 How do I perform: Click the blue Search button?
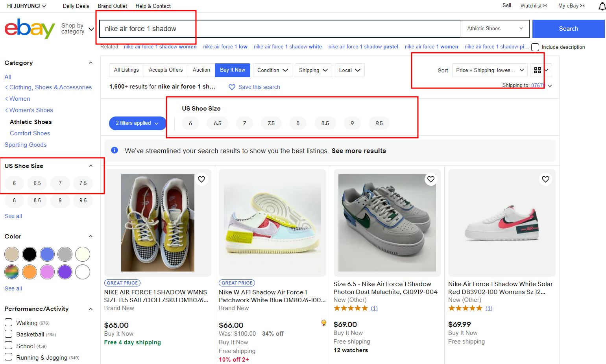tap(569, 29)
